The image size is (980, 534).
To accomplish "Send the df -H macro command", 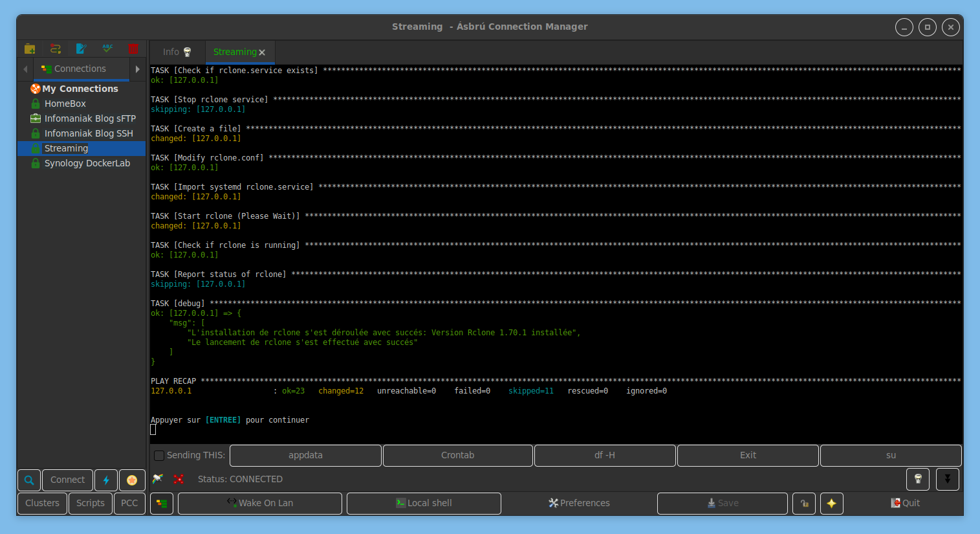I will pyautogui.click(x=605, y=456).
